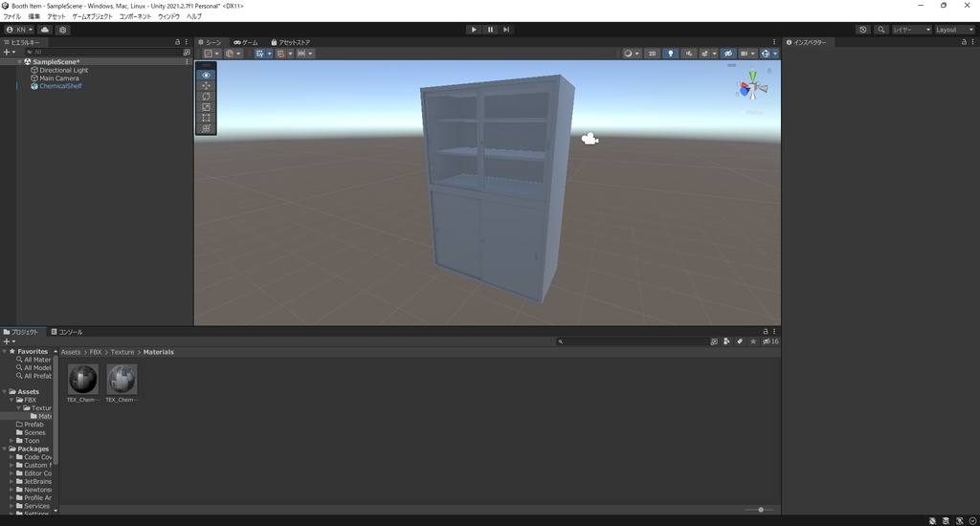
Task: Open search by label in Project panel
Action: click(740, 341)
